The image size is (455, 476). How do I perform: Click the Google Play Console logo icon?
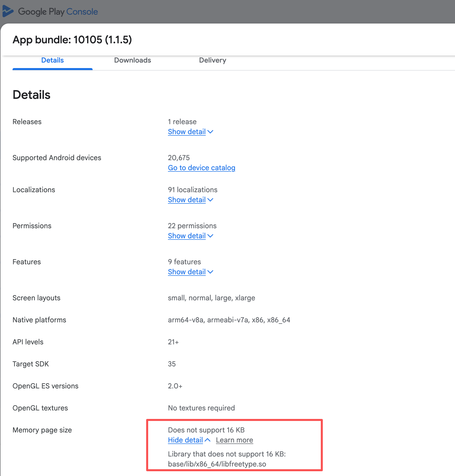8,11
